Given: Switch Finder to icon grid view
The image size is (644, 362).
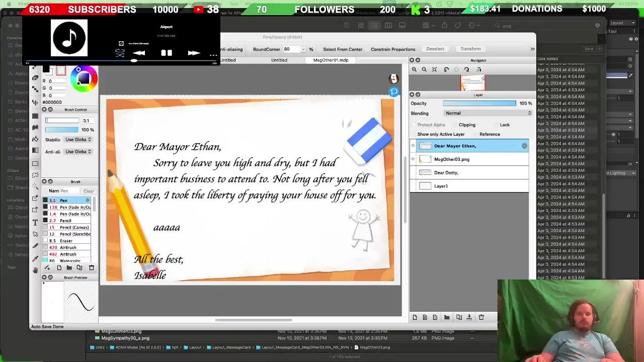Looking at the screenshot, I should [x=361, y=26].
